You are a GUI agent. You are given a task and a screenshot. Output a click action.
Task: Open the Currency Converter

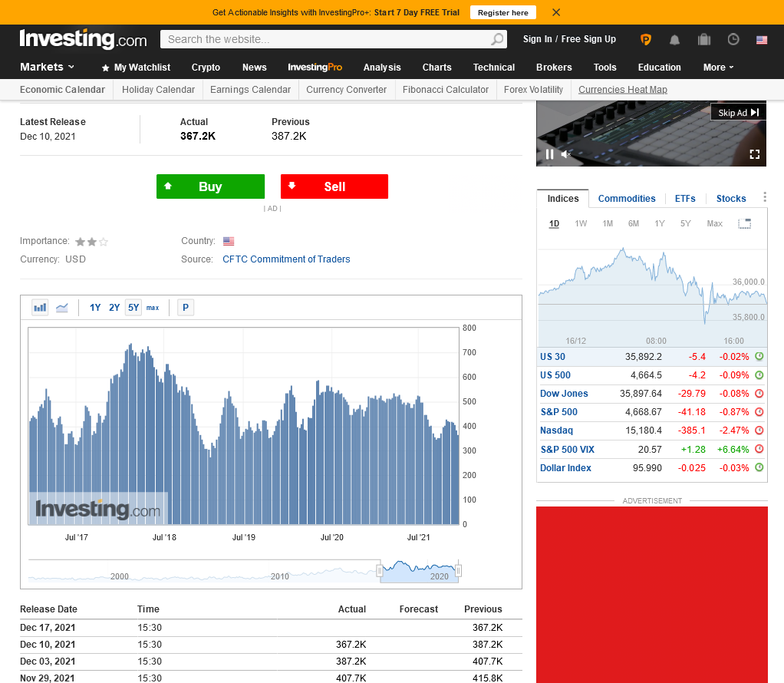(347, 90)
